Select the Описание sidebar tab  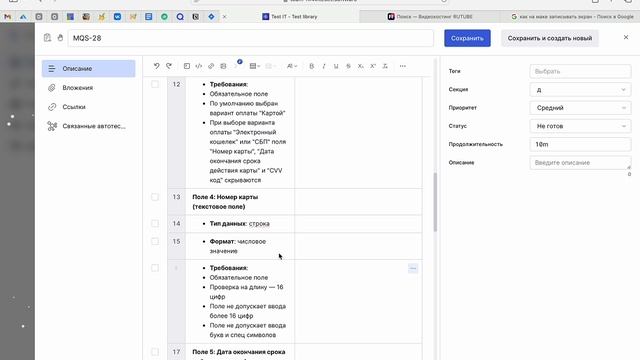[89, 69]
